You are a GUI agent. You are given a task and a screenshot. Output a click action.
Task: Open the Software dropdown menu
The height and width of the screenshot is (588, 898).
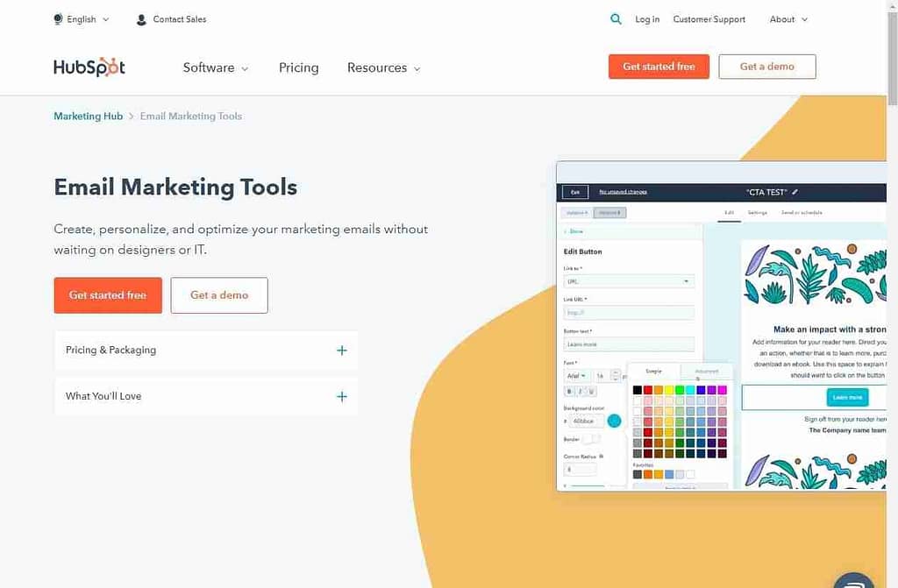tap(215, 67)
